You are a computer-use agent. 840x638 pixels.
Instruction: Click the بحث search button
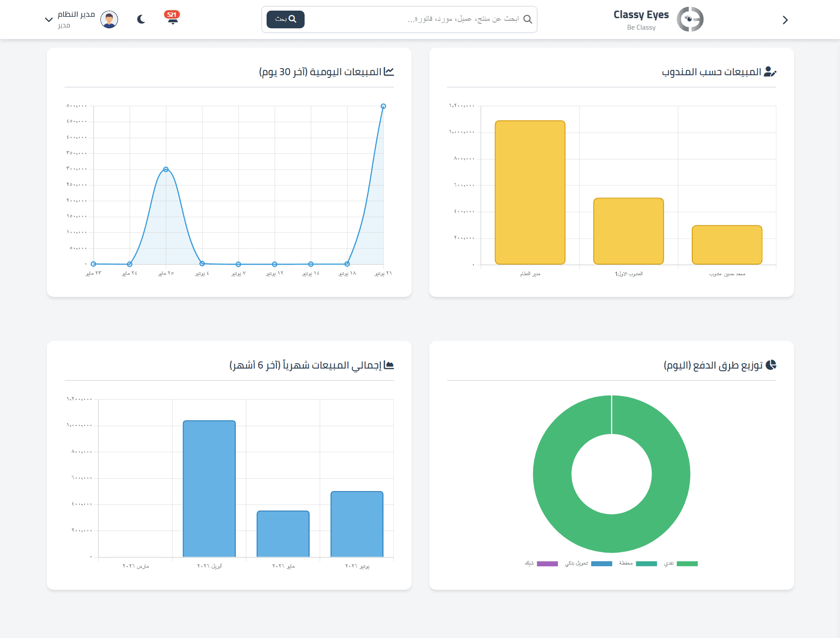(286, 19)
